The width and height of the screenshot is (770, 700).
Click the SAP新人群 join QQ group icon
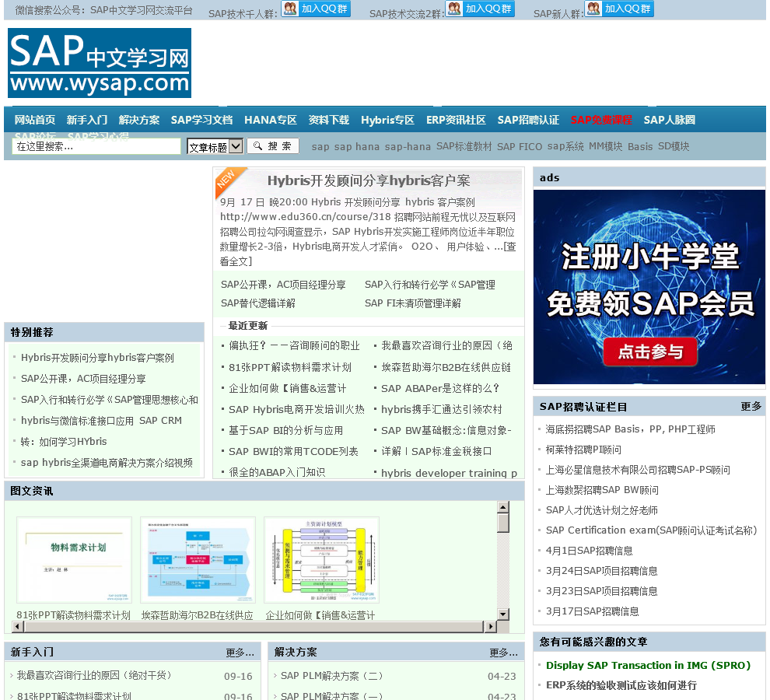(x=619, y=9)
